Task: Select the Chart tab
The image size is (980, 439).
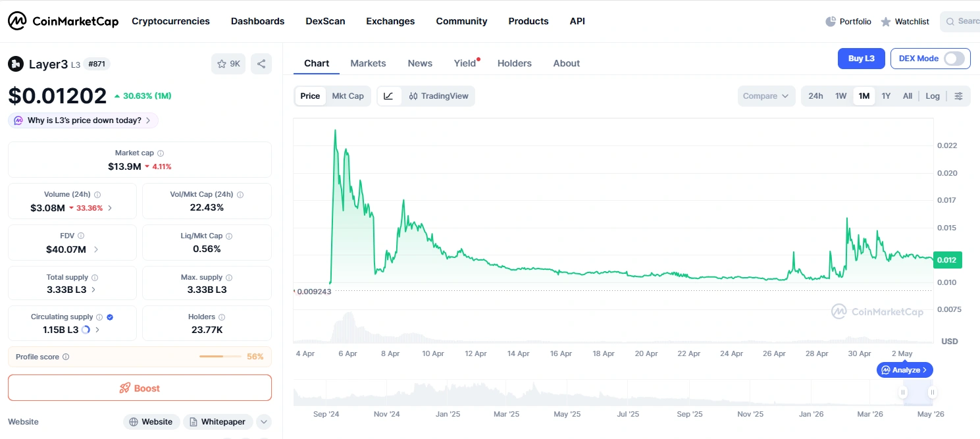Action: pos(317,63)
